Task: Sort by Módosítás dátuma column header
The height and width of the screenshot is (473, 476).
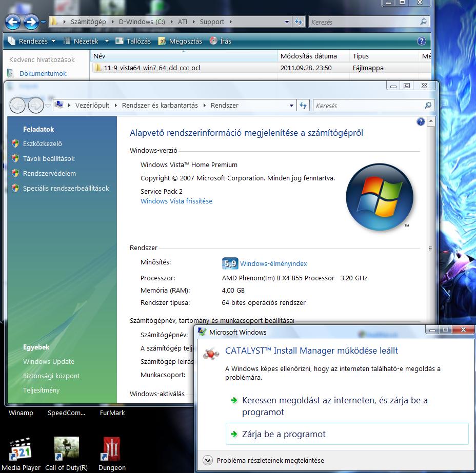Action: point(313,56)
